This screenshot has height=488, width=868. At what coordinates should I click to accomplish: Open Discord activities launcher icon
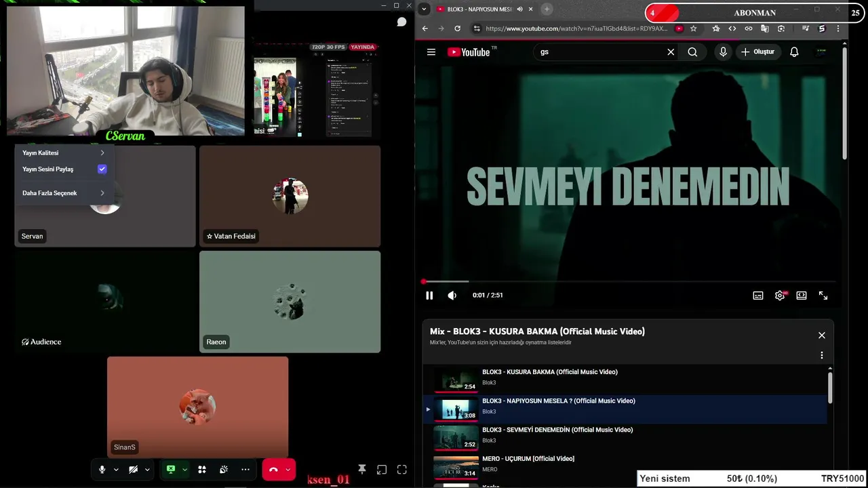click(202, 469)
